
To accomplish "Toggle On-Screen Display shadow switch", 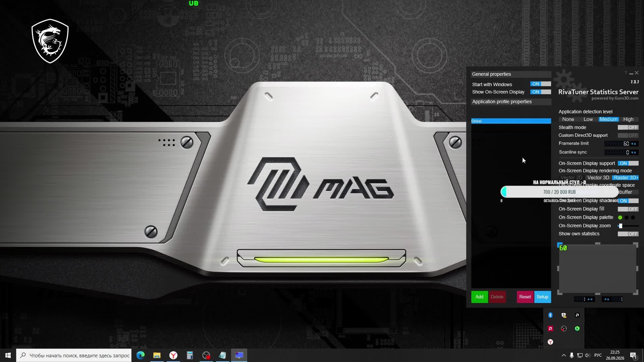I will coord(628,201).
